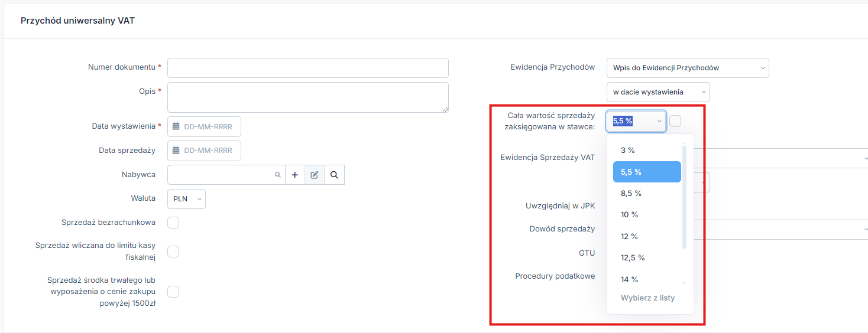
Task: Enable Sprzedaż wliczana do limitu kasy fiskalnej
Action: click(x=173, y=252)
